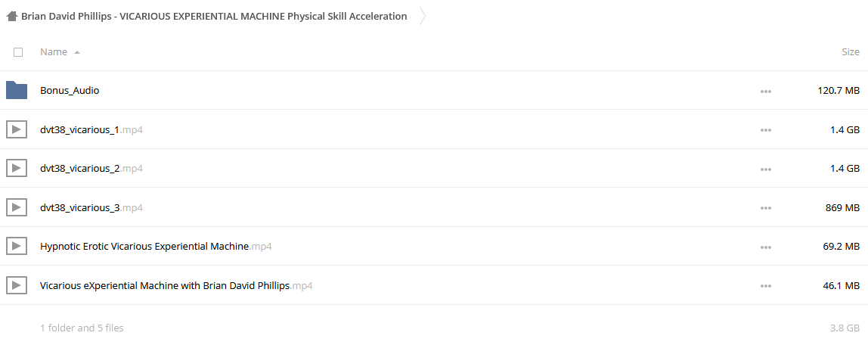This screenshot has width=868, height=342.
Task: Show actions menu for the 46.1 MB file
Action: [x=766, y=287]
